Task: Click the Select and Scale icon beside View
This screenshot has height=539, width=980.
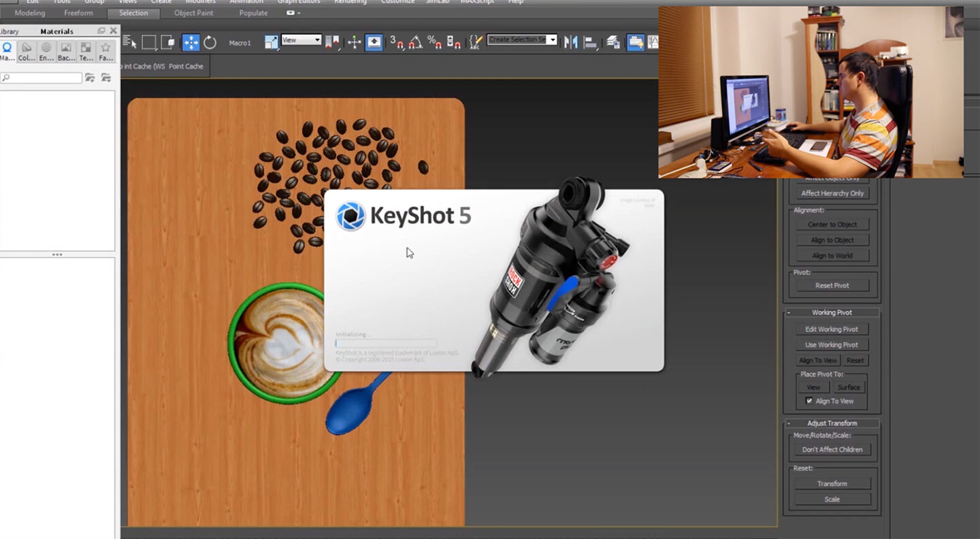Action: (x=271, y=42)
